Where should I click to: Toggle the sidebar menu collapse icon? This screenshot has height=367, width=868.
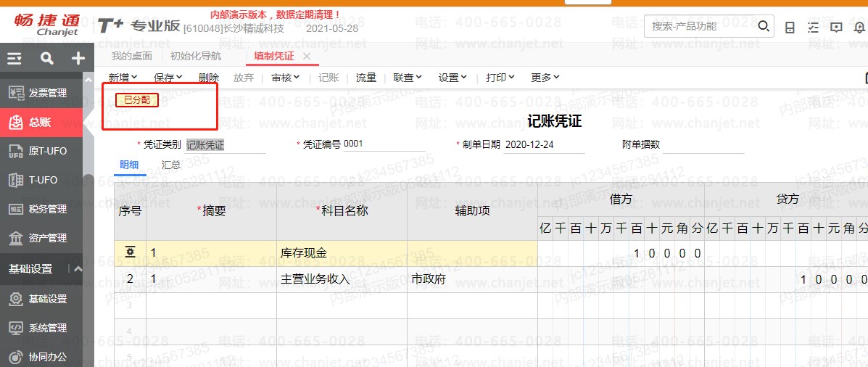(x=15, y=58)
